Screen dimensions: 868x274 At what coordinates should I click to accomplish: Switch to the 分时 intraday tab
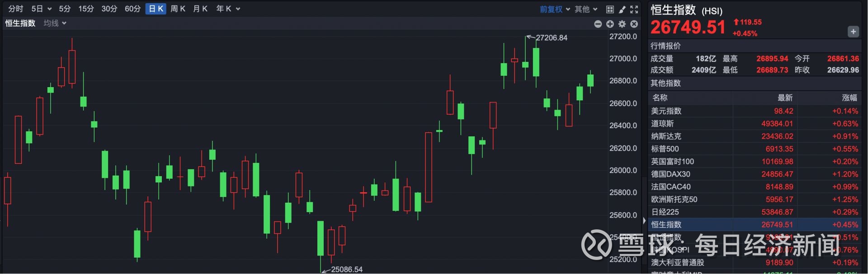click(x=16, y=9)
